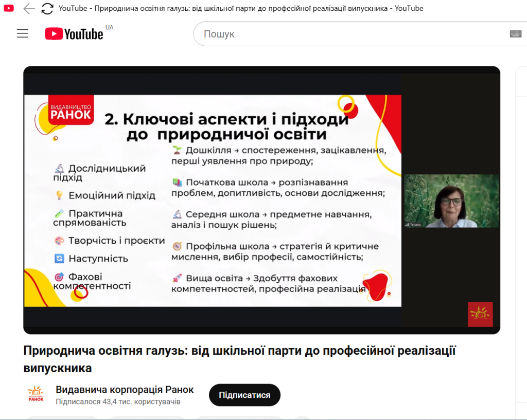This screenshot has width=527, height=420.
Task: Click the page title text in the title bar
Action: click(241, 8)
